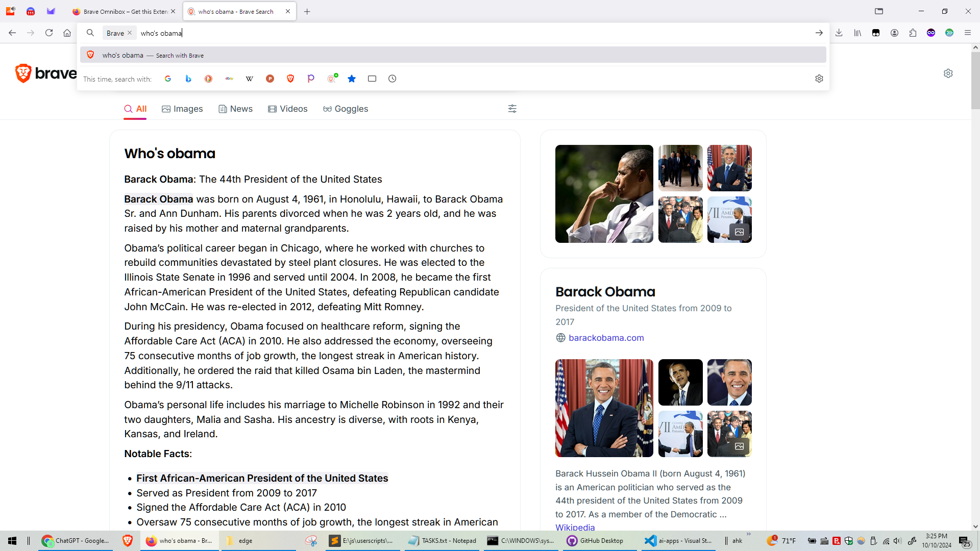The width and height of the screenshot is (980, 551).
Task: Open search settings gear in urlbar dropdown
Action: click(x=819, y=79)
